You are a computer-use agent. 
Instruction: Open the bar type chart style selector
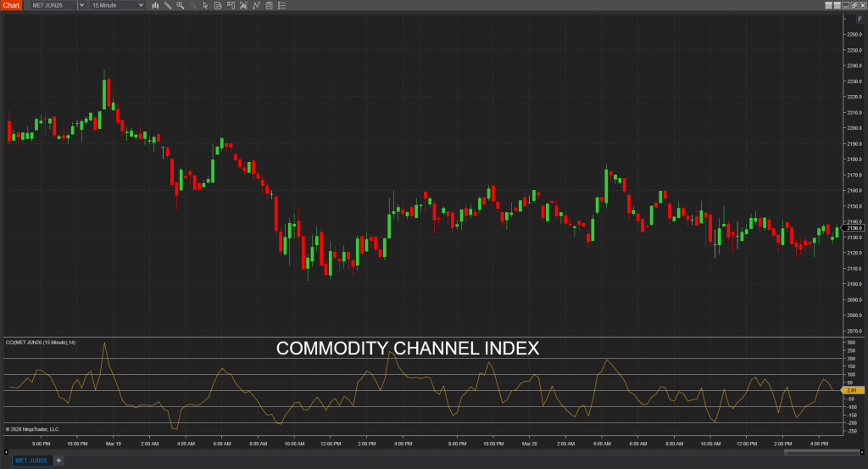155,5
